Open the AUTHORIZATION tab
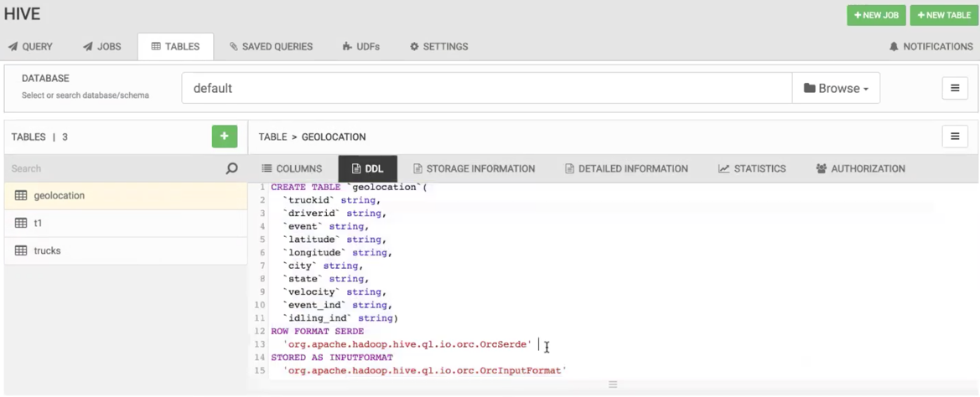 860,168
